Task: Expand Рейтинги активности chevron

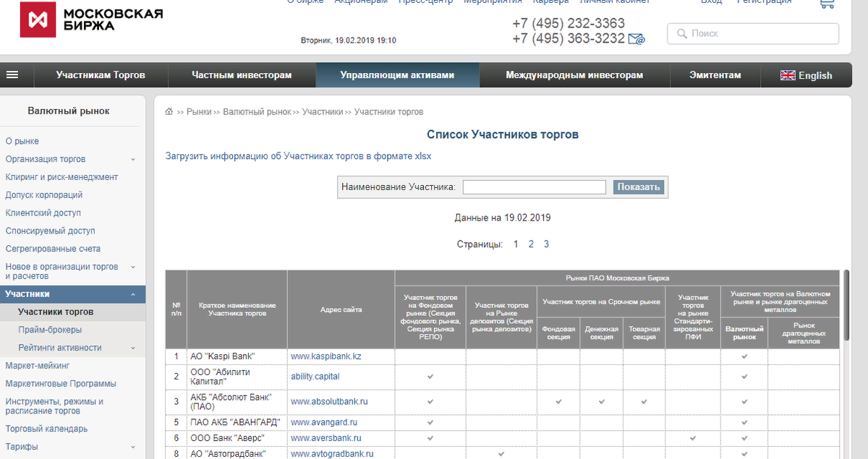Action: coord(132,348)
